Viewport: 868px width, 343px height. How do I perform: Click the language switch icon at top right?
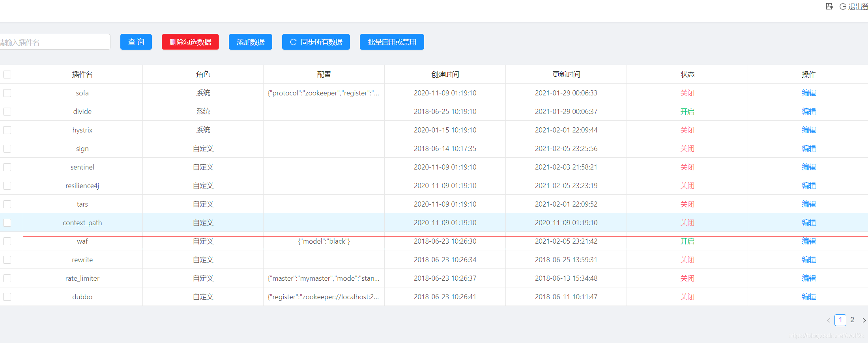829,6
